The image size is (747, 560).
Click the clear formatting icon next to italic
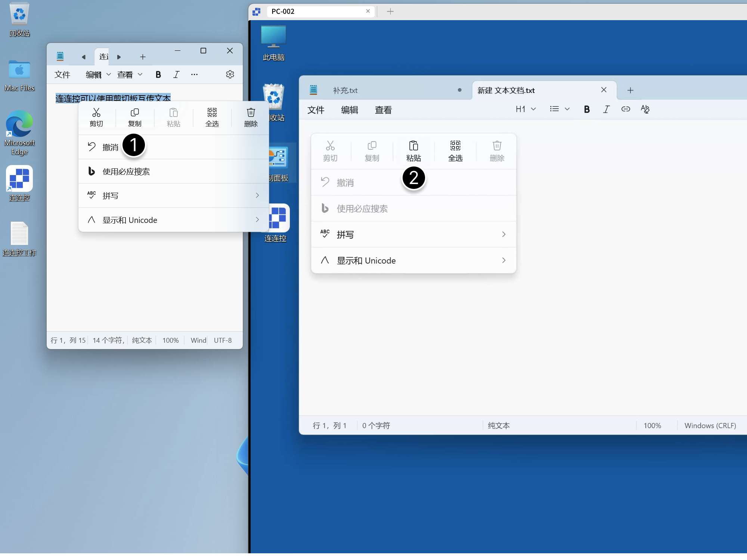pos(645,109)
